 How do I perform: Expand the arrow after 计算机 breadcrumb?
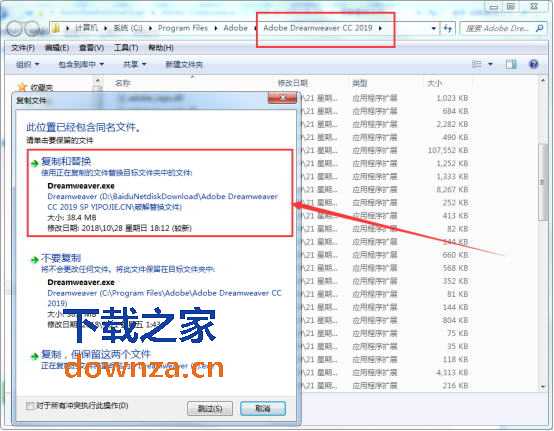point(105,28)
